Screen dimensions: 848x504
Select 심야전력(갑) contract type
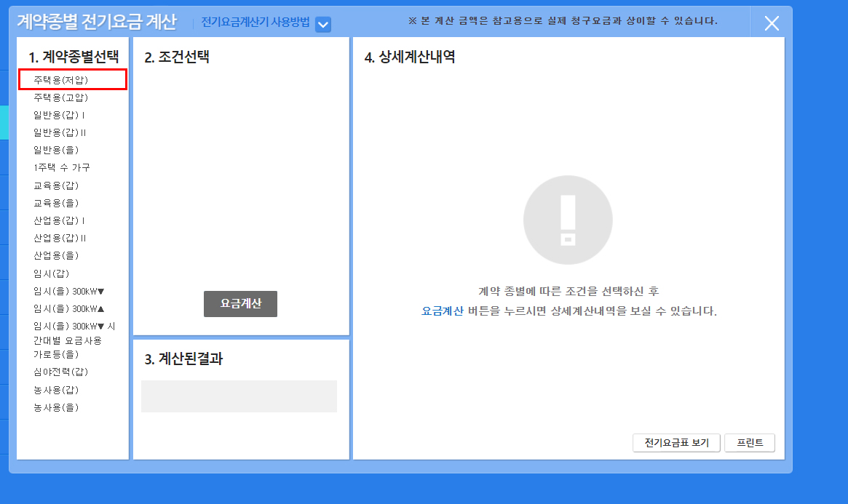pos(60,372)
